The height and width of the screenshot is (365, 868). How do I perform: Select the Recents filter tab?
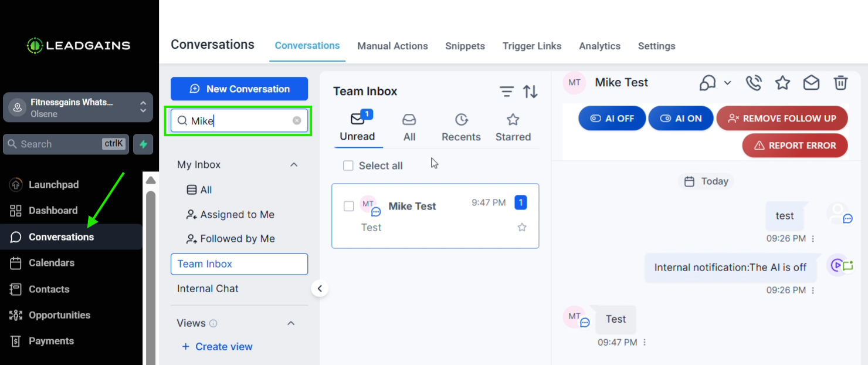point(461,127)
